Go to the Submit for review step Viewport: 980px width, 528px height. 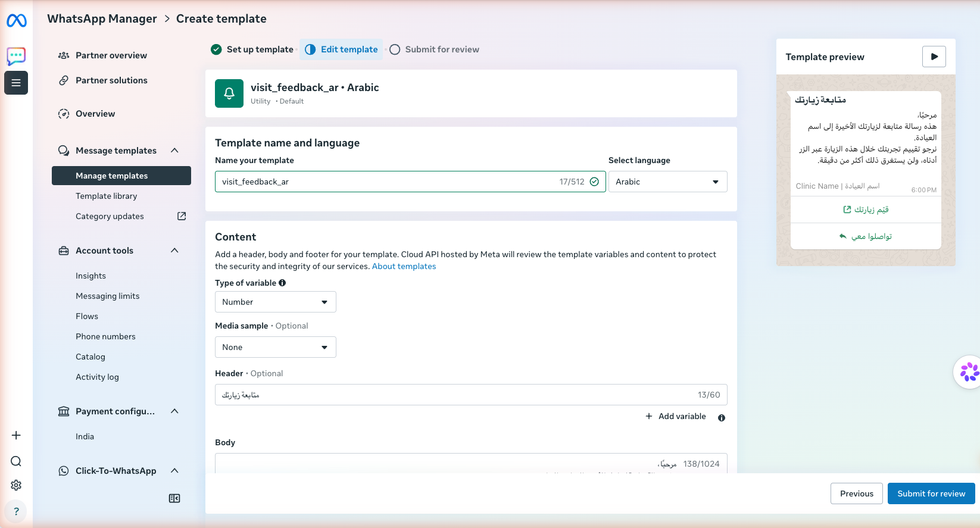[x=435, y=49]
